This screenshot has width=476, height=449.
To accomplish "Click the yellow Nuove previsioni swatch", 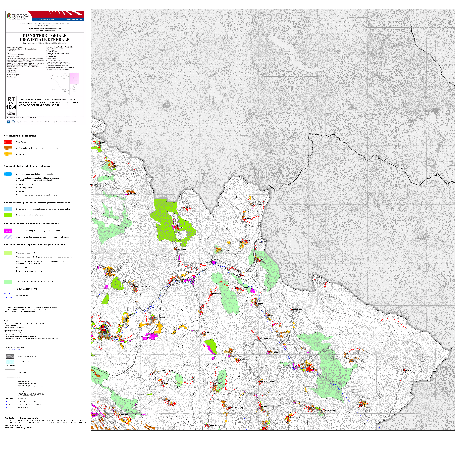I will point(8,154).
